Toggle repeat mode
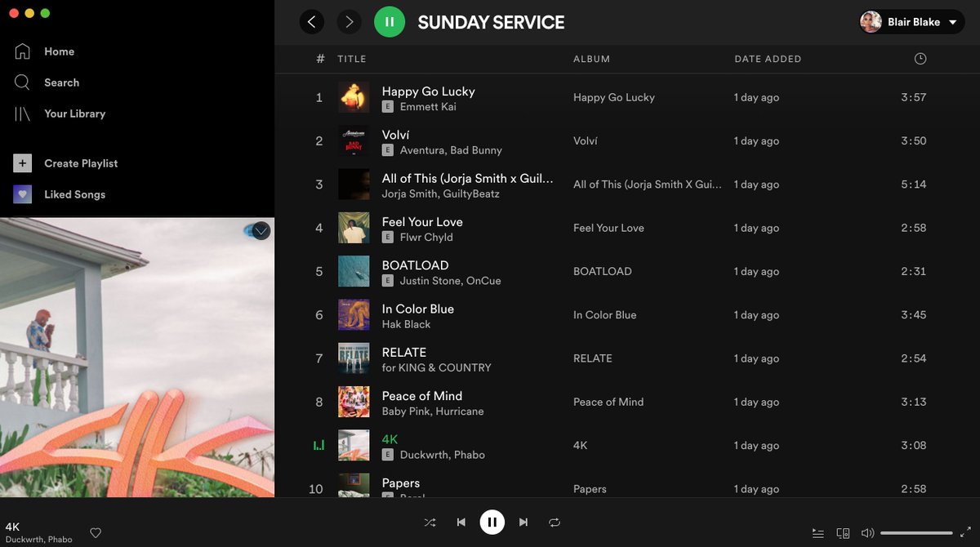Viewport: 980px width, 547px height. coord(555,523)
